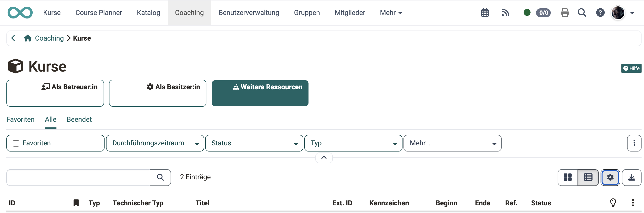This screenshot has width=644, height=213.
Task: Sort by Status column header
Action: 541,203
